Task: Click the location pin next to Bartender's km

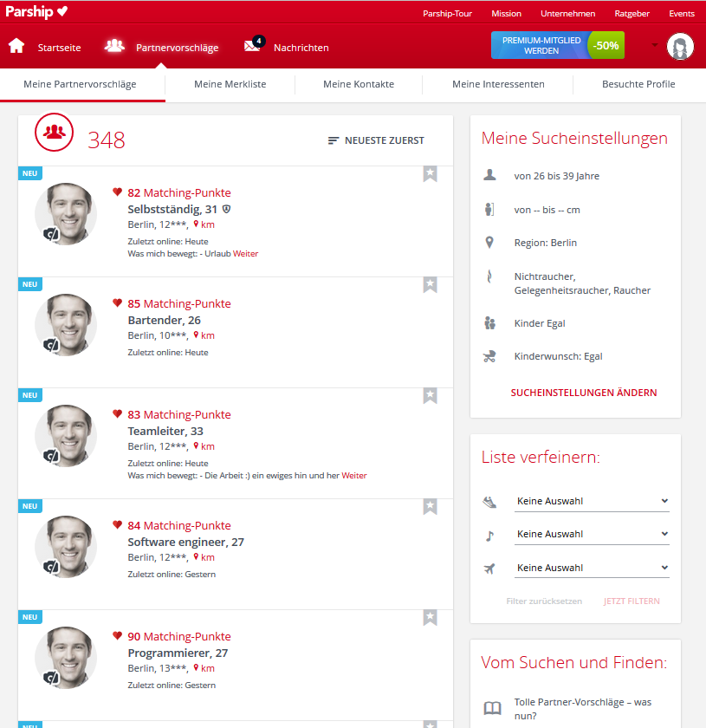Action: [x=196, y=335]
